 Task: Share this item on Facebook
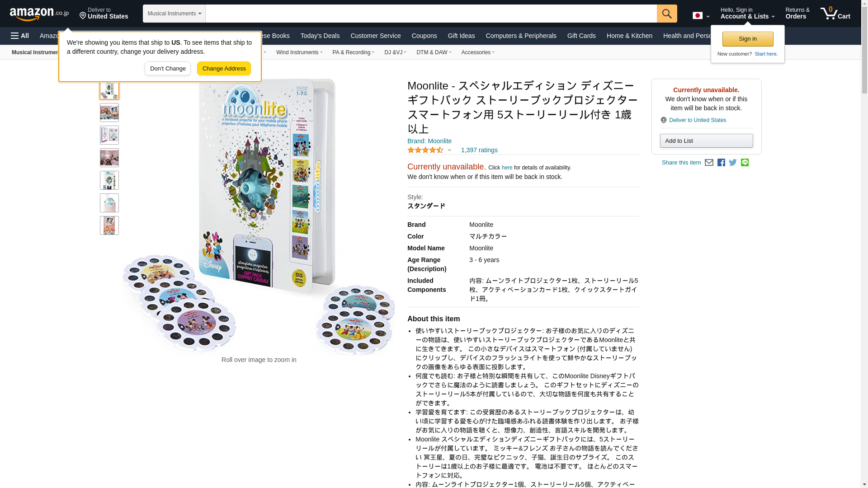pos(721,163)
